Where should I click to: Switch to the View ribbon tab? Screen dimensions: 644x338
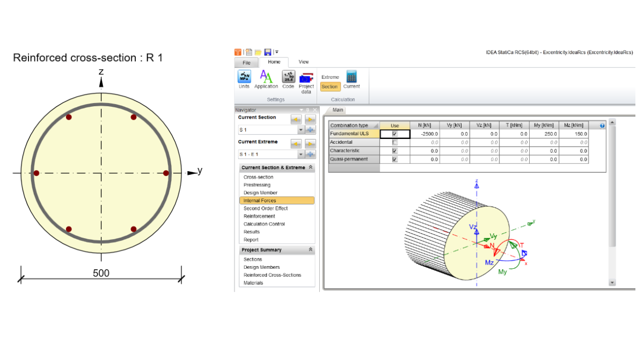click(x=304, y=62)
